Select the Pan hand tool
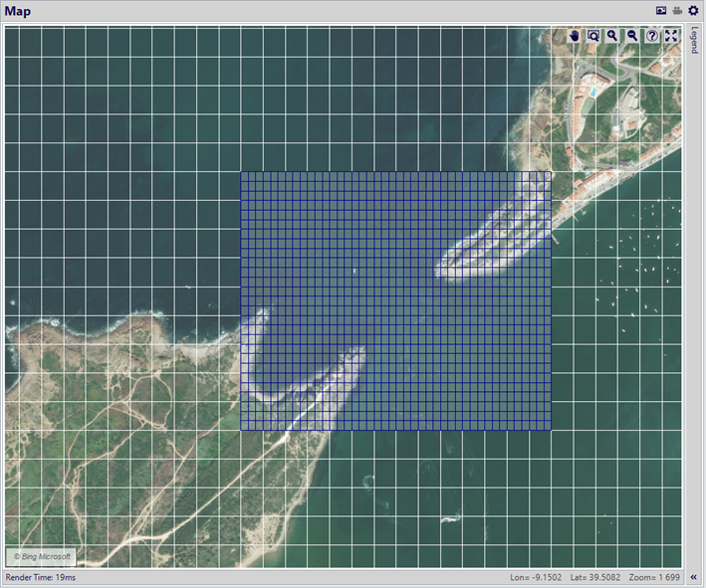 574,36
